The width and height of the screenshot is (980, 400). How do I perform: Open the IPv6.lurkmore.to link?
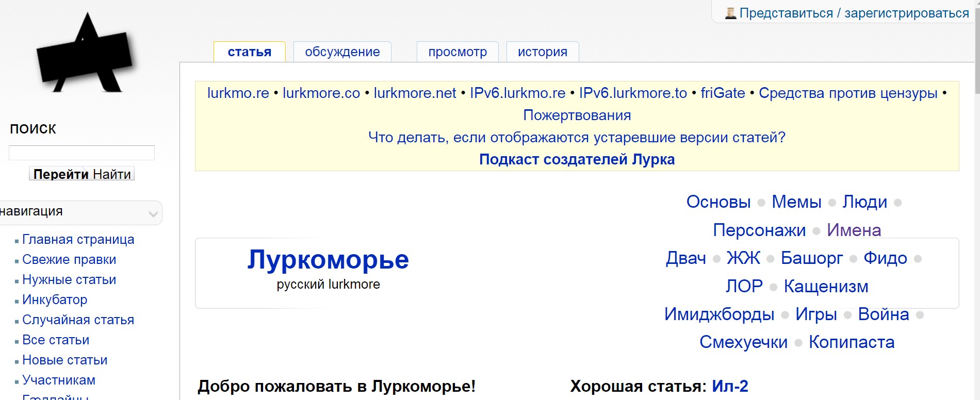[633, 93]
